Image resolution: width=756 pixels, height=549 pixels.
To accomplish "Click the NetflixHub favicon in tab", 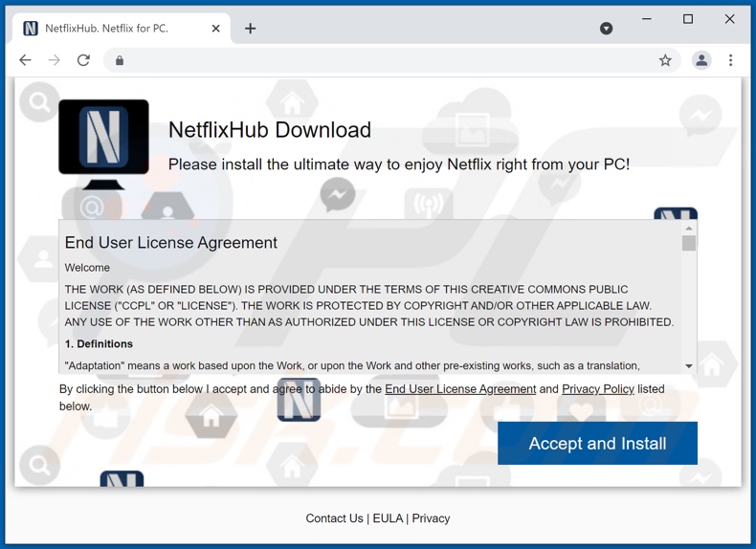I will [x=31, y=29].
